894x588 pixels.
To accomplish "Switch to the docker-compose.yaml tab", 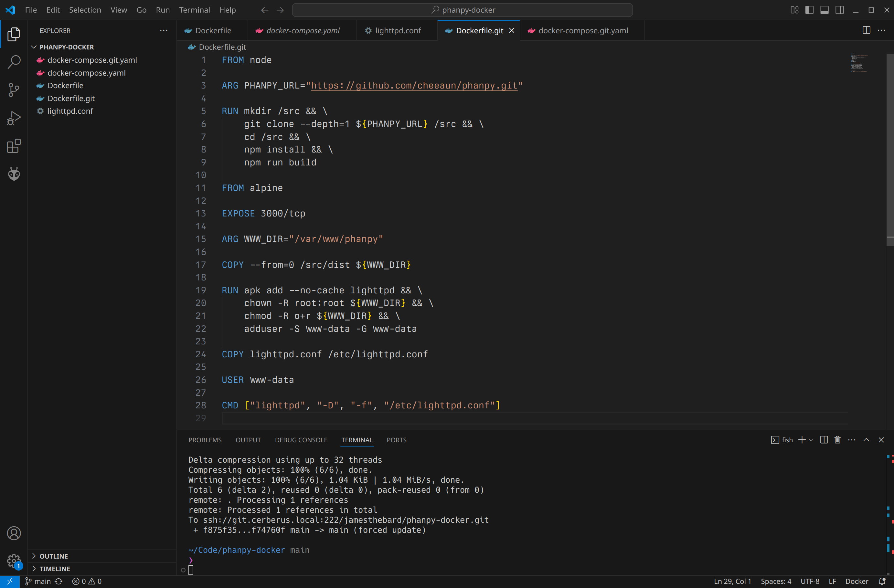I will pos(302,30).
